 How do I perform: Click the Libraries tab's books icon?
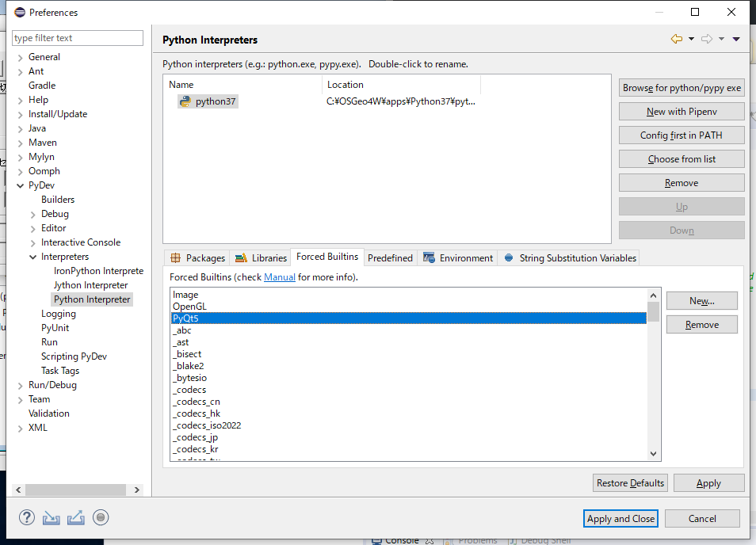[242, 257]
